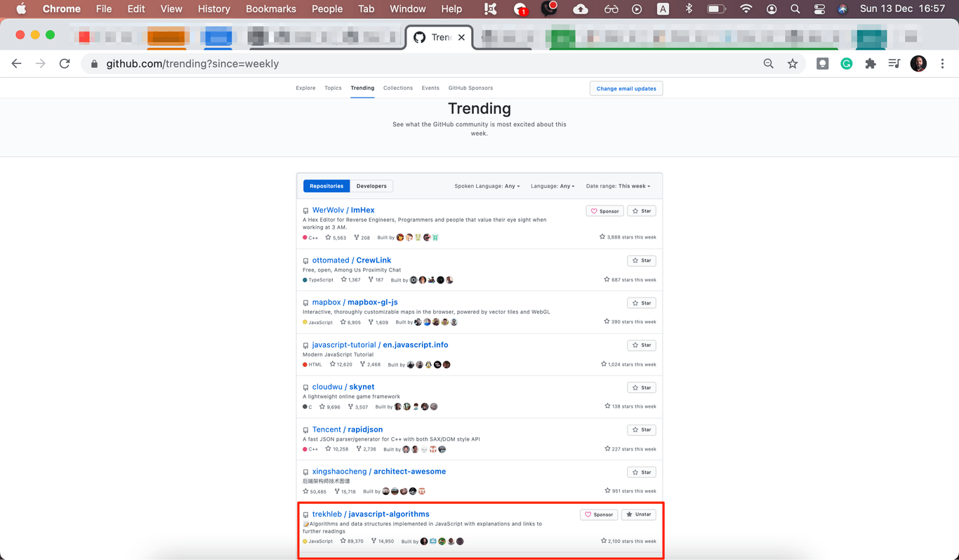This screenshot has height=560, width=959.
Task: Click the zoom magnifier icon in address bar
Action: pyautogui.click(x=769, y=64)
